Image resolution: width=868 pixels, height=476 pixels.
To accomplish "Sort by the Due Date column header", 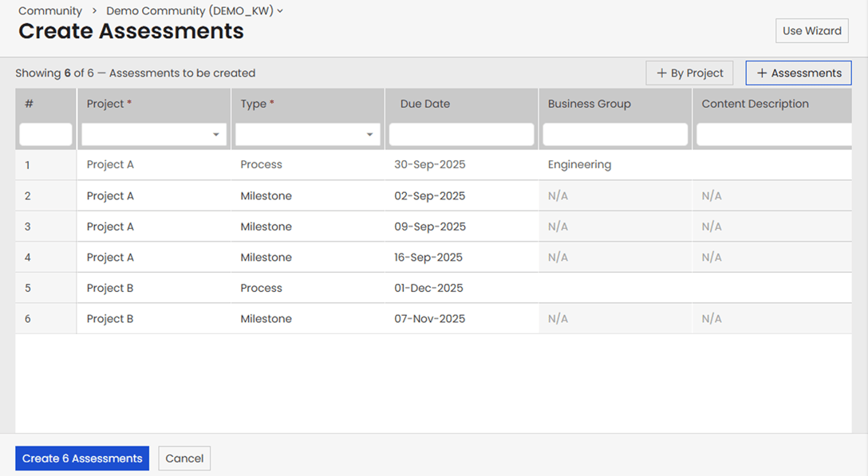I will pyautogui.click(x=425, y=104).
